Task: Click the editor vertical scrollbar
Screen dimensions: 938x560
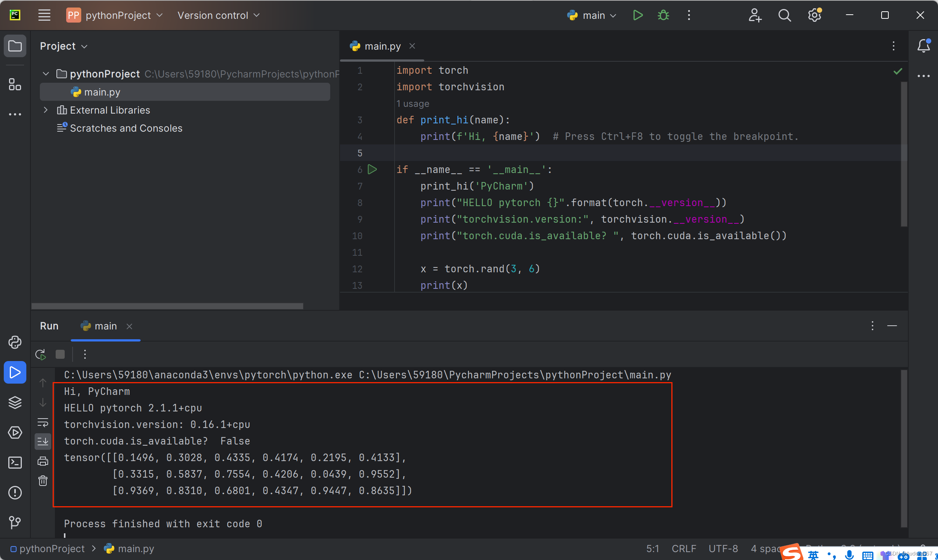Action: pos(904,154)
